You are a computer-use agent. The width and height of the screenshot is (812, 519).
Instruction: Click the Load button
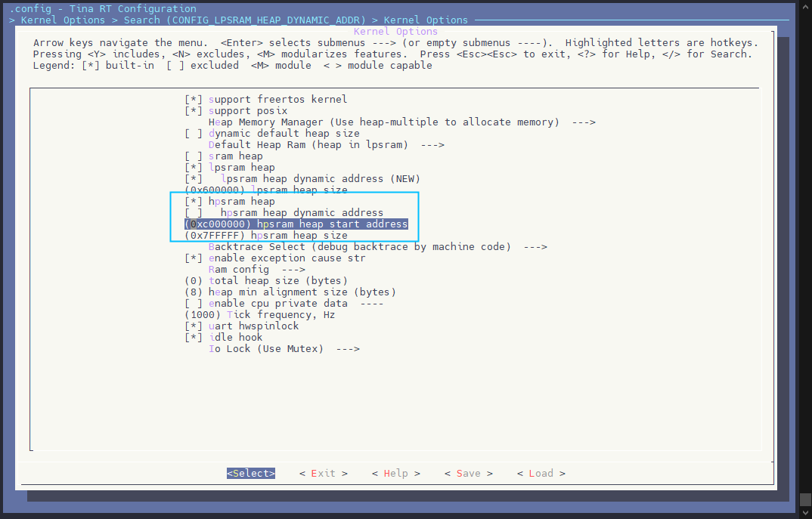point(541,474)
